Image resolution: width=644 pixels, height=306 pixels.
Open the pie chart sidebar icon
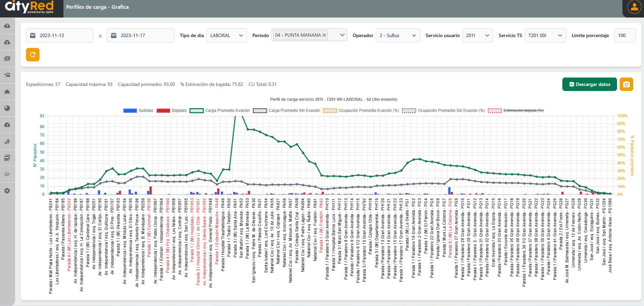coord(7,108)
